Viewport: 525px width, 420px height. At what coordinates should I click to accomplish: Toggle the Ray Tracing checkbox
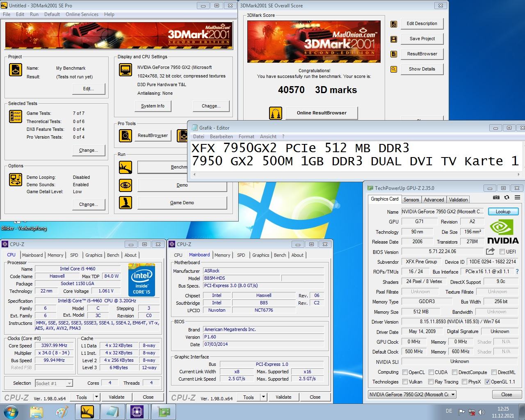click(431, 382)
